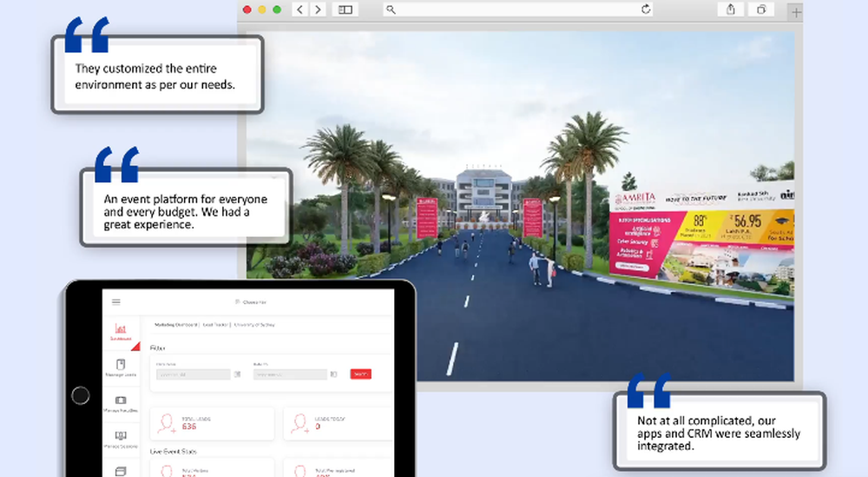Click the yellow minimize window dot

pyautogui.click(x=262, y=10)
